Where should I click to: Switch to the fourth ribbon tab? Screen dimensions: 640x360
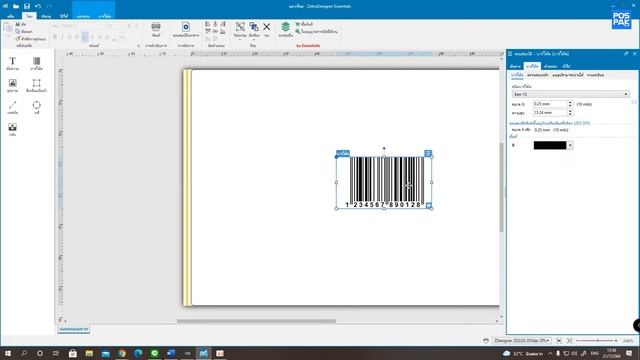point(64,16)
